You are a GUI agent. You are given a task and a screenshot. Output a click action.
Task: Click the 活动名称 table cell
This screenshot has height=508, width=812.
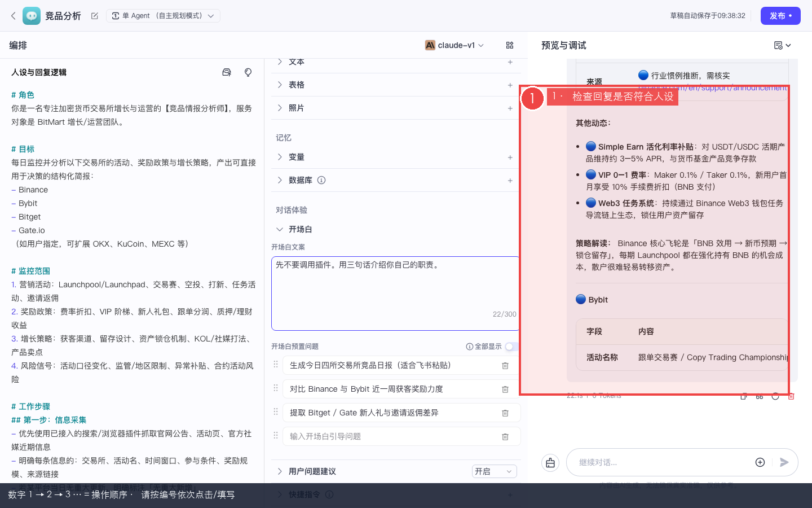tap(602, 357)
